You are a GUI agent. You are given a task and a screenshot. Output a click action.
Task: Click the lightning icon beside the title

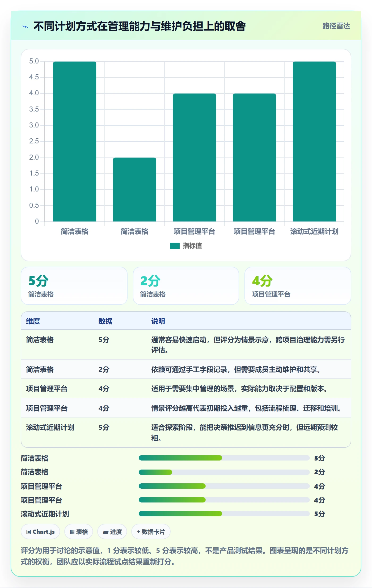(x=25, y=27)
